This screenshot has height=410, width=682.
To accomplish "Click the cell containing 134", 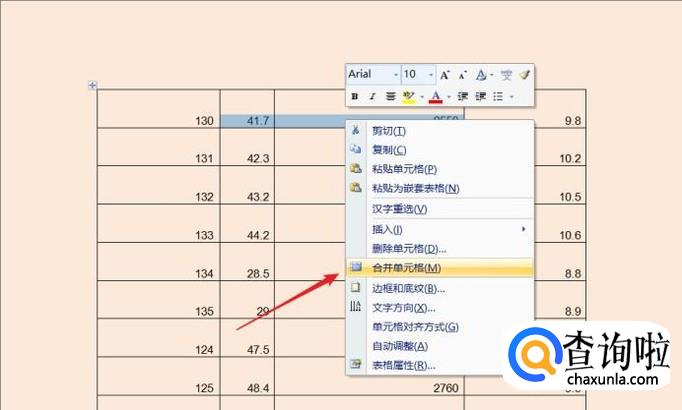I will click(x=159, y=262).
